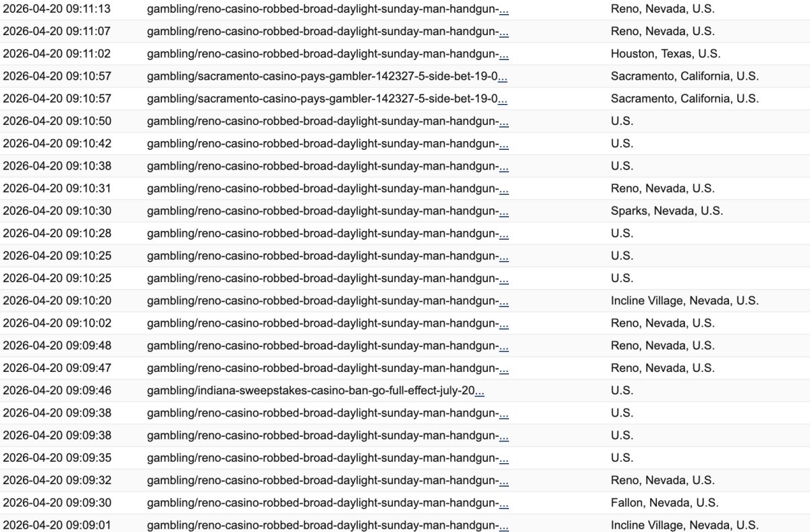Expand truncated URL at 09:10:20 row

click(504, 301)
